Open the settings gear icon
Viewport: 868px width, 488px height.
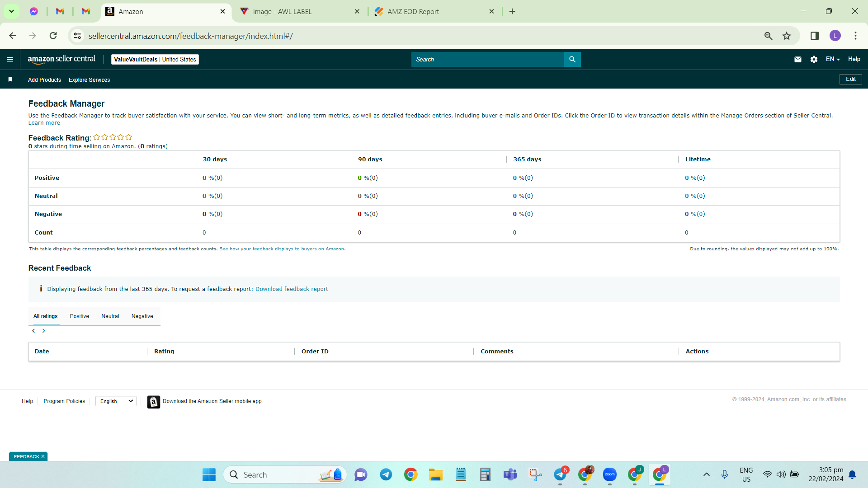tap(814, 59)
